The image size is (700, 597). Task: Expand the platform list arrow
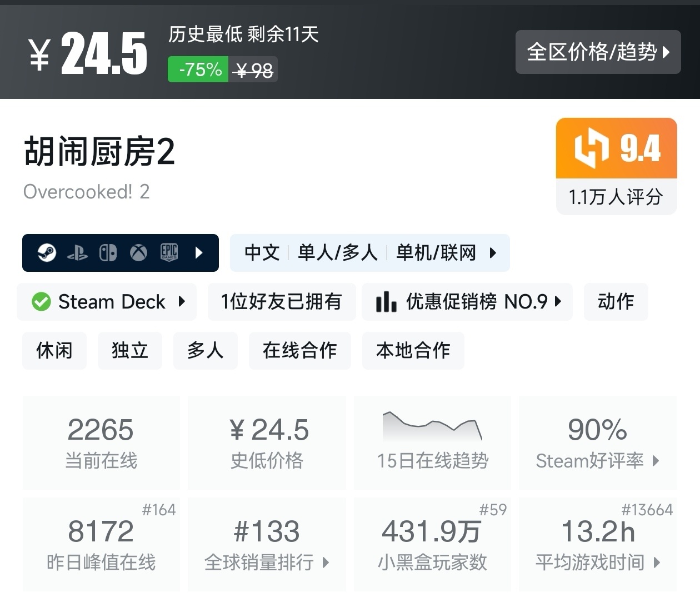(199, 253)
